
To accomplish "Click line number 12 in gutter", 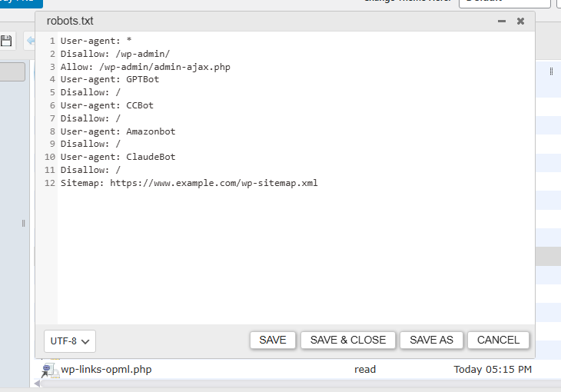I will point(50,183).
